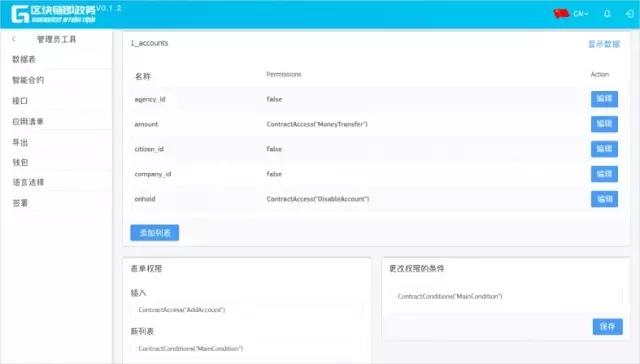Viewport: 640px width, 364px height.
Task: Open 接口 in the sidebar
Action: [20, 101]
